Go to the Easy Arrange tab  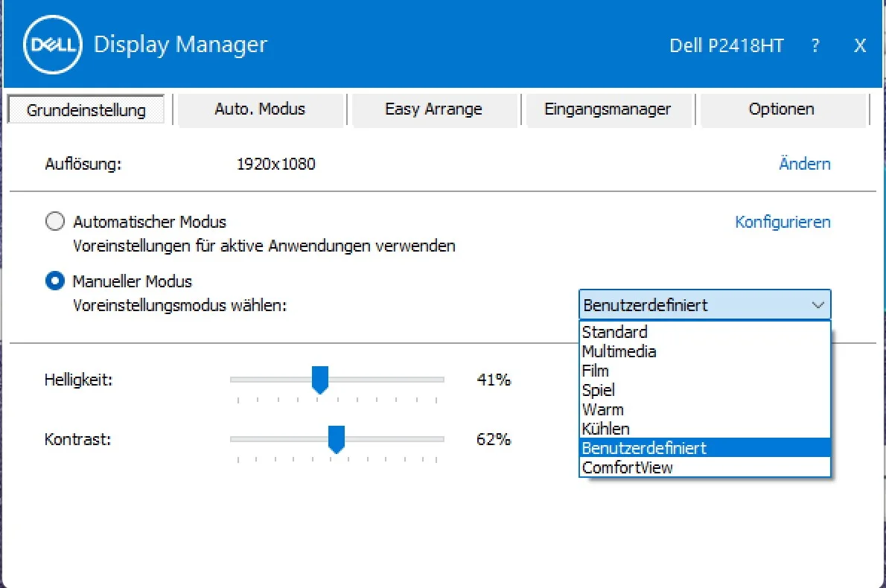point(433,109)
